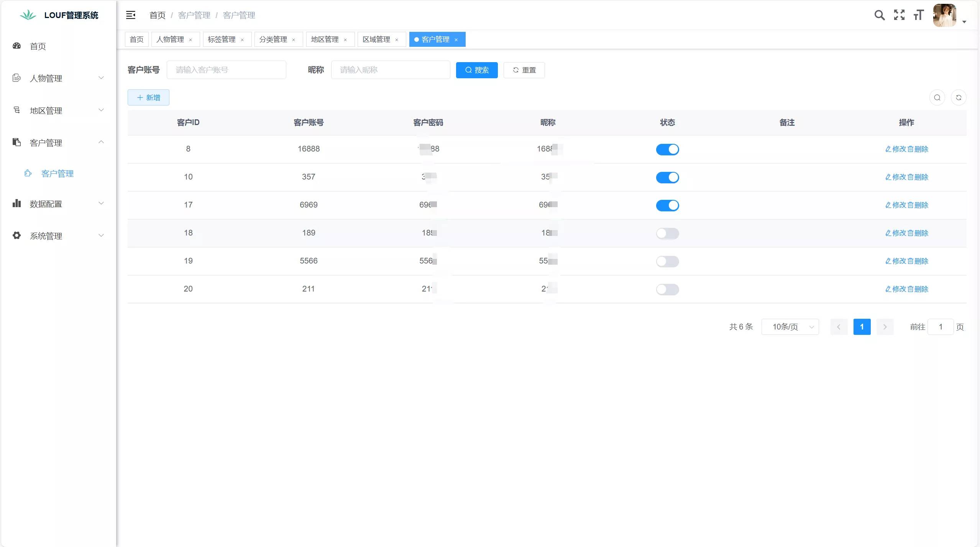This screenshot has height=547, width=980.
Task: Turn off the status switch for customer ID 17
Action: pos(667,205)
